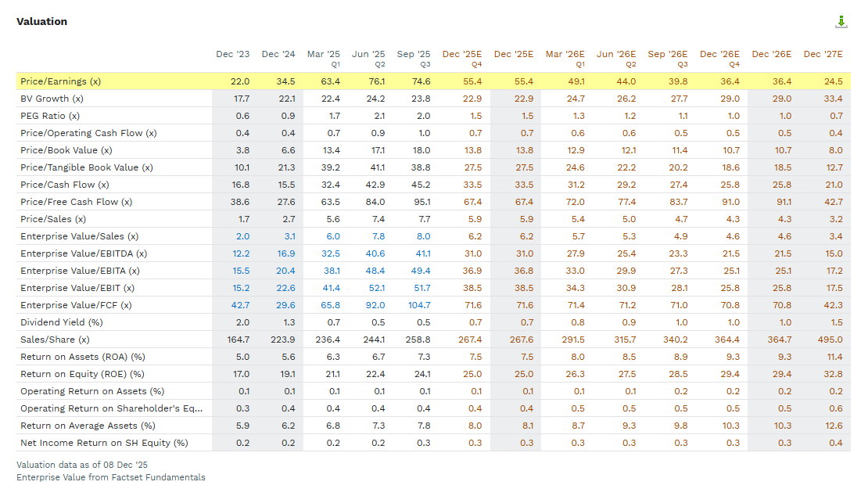Open the Jun '25 Enterprise Value/EBIT value 52.1
Viewport: 868px width, 496px height.
[376, 288]
